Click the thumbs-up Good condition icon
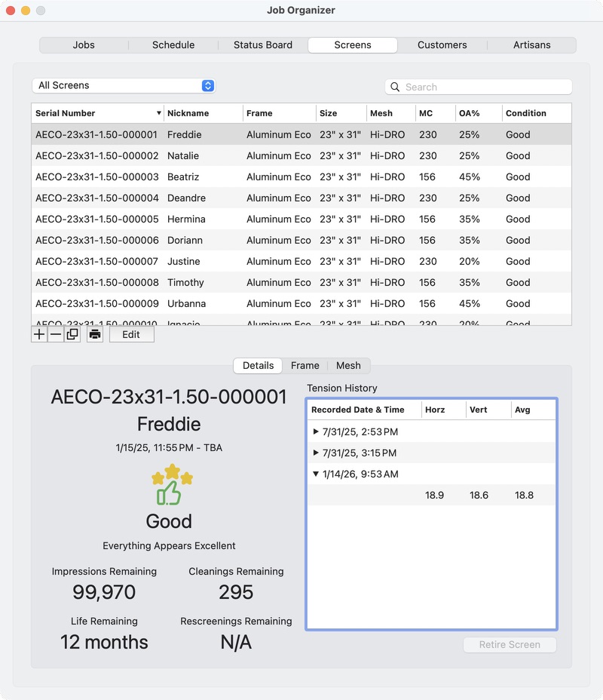Viewport: 603px width, 700px height. pyautogui.click(x=171, y=486)
